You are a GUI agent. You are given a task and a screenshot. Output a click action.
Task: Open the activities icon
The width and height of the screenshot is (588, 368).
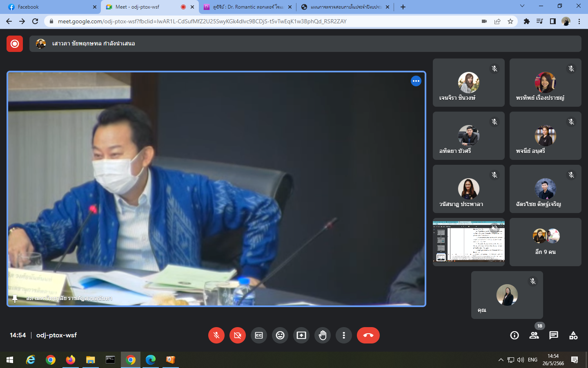tap(573, 335)
